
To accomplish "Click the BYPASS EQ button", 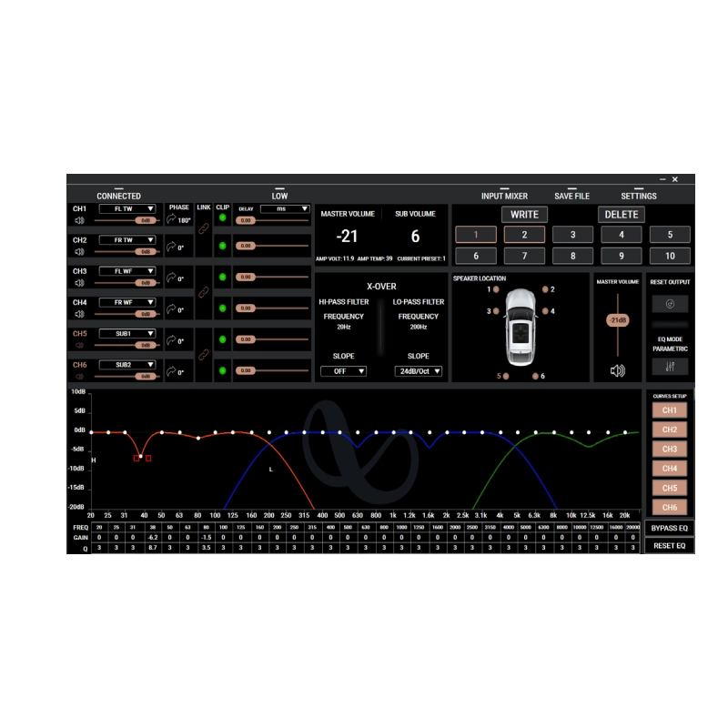I will [x=670, y=528].
